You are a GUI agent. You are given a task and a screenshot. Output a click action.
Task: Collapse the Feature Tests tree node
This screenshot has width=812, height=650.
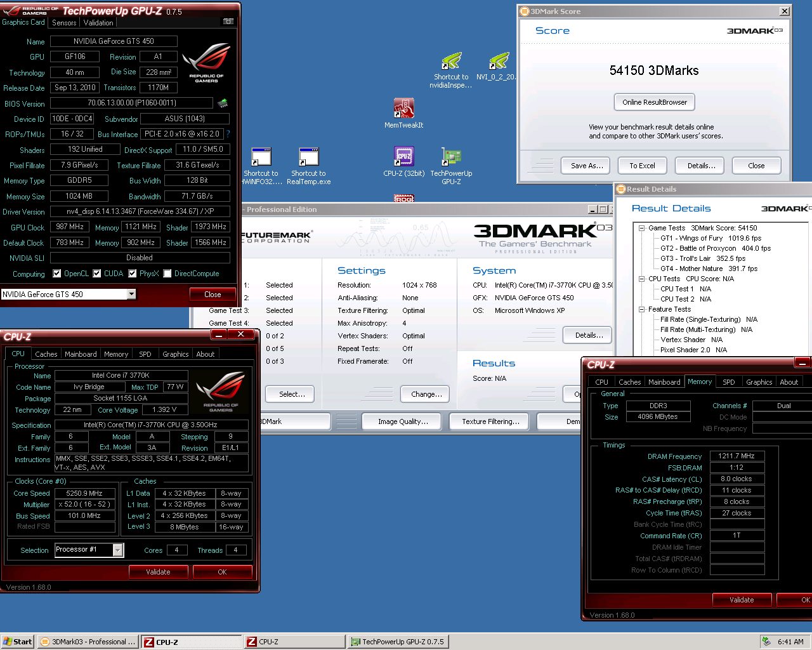click(x=641, y=309)
